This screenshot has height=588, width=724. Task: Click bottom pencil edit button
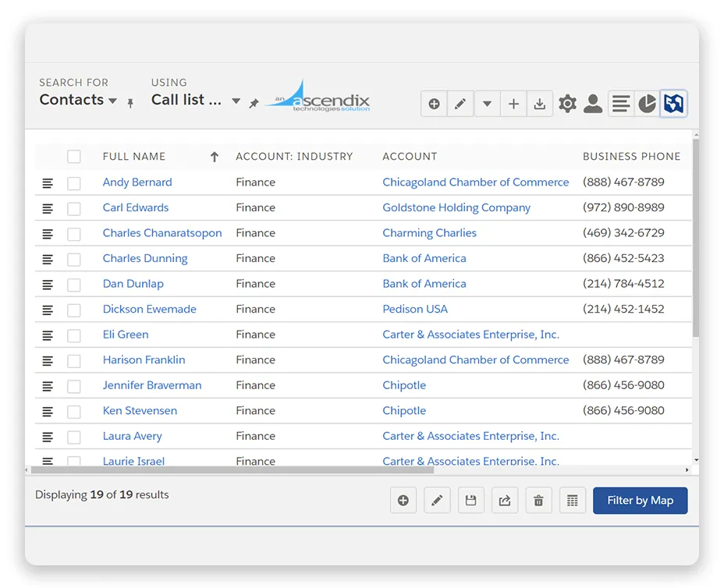pyautogui.click(x=437, y=501)
